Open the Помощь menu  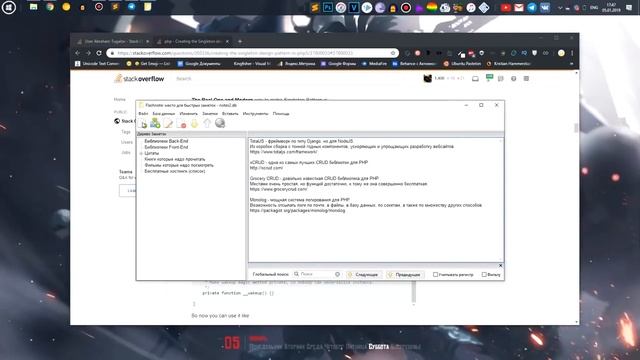(281, 113)
